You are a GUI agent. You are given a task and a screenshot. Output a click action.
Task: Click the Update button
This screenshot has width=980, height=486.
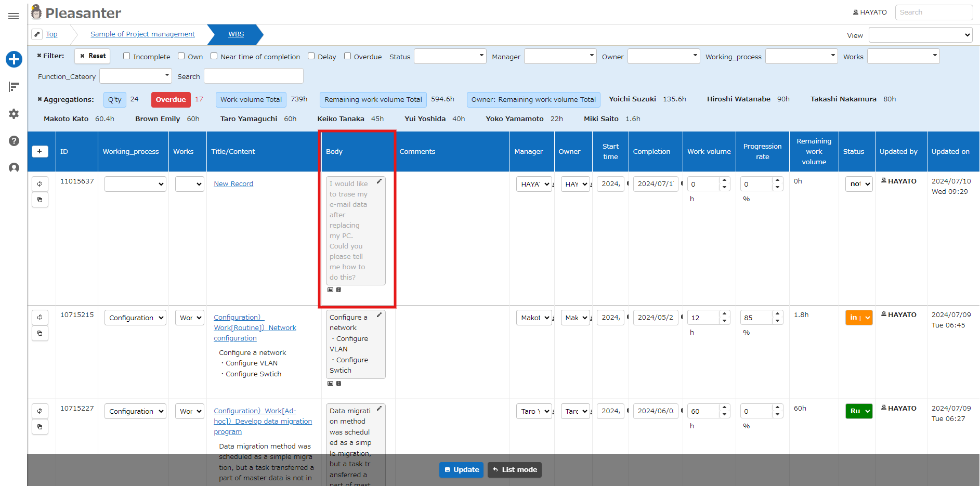point(461,470)
